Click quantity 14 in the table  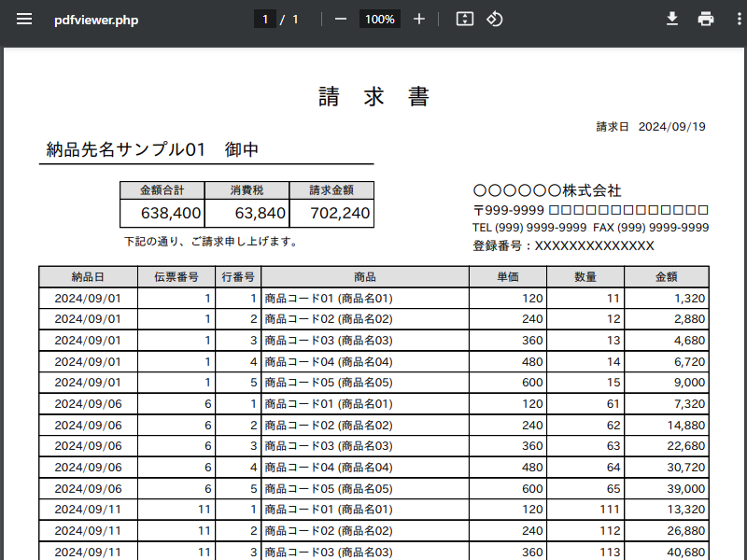(613, 362)
